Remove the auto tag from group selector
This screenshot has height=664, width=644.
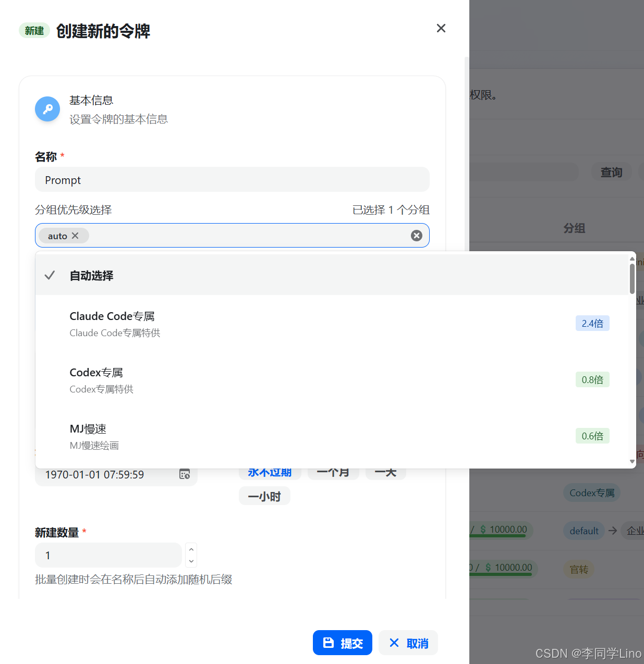pos(75,236)
